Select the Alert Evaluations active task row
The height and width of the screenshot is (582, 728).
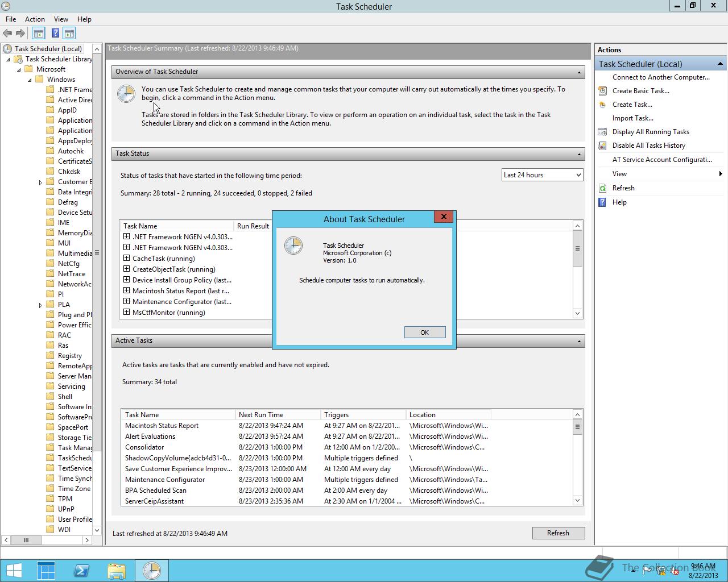(x=346, y=436)
